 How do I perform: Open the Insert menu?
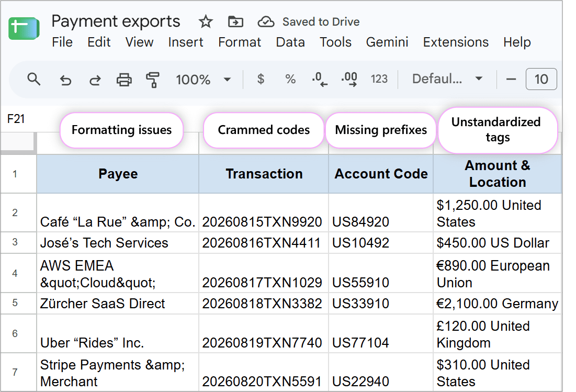coord(186,42)
